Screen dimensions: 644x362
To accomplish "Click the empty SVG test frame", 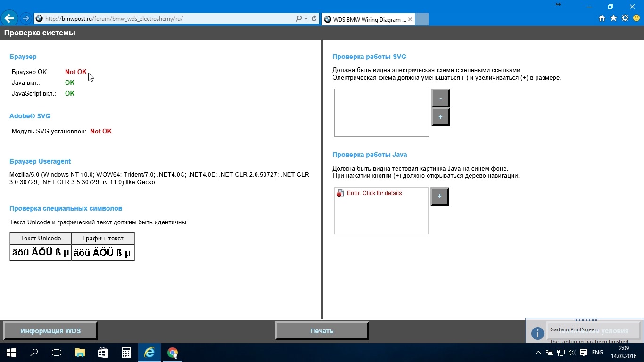I will tap(382, 113).
